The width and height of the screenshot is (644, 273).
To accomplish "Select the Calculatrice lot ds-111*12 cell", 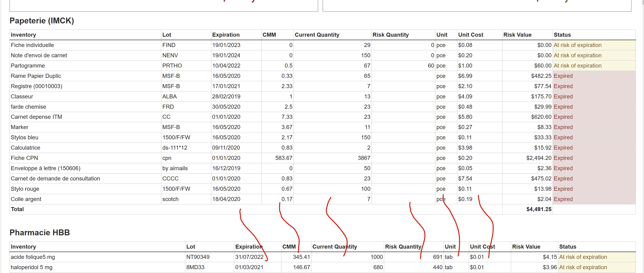I will [x=175, y=148].
